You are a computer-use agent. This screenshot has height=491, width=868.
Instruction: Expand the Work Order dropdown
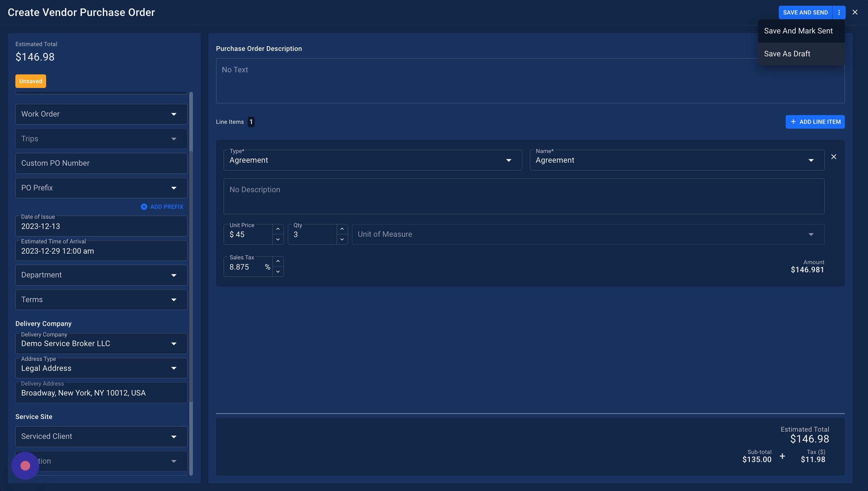101,114
